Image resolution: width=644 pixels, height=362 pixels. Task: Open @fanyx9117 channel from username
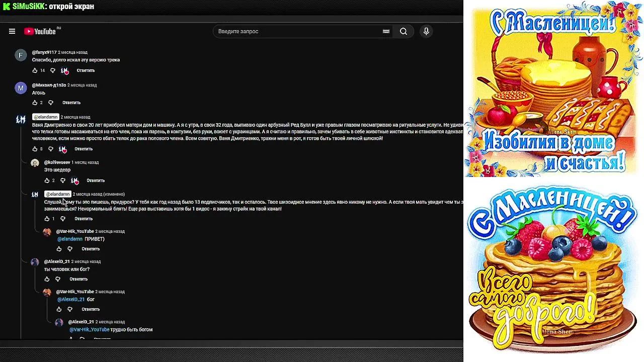(x=44, y=52)
